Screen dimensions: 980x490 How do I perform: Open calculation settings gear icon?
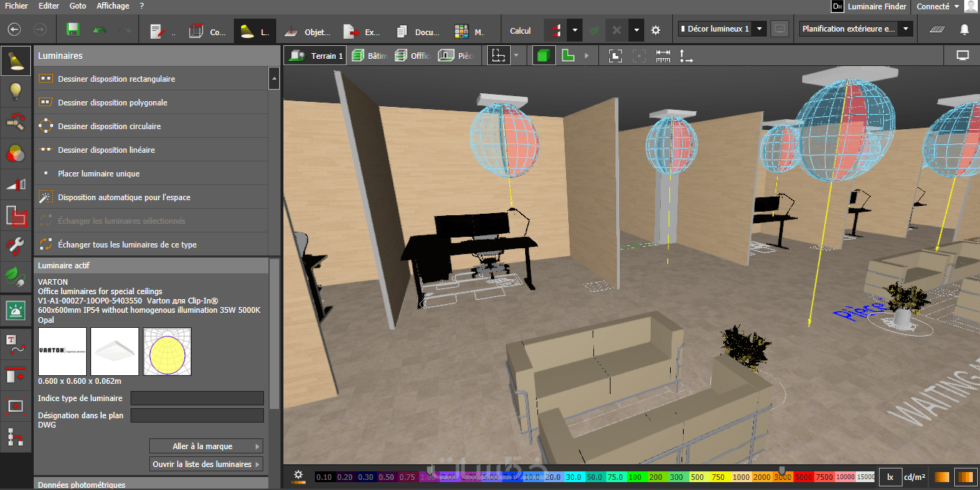655,30
